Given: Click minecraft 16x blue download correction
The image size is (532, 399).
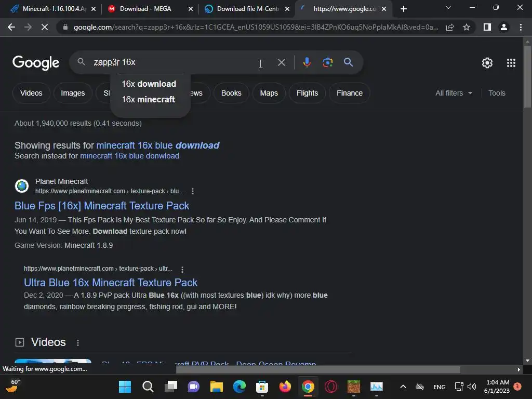Looking at the screenshot, I should click(x=158, y=145).
